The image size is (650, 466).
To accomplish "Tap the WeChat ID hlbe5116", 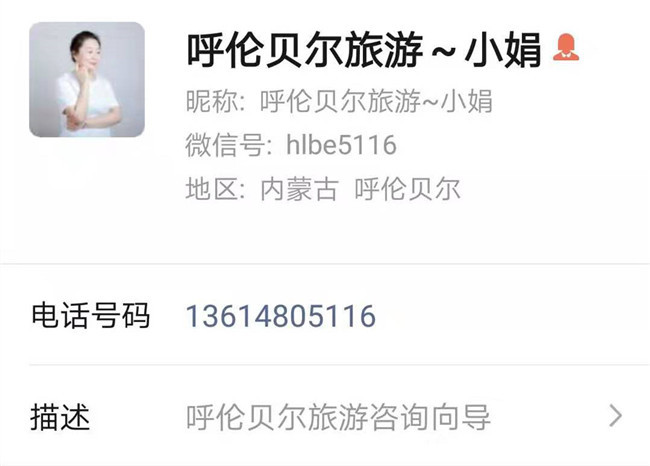I will (341, 145).
